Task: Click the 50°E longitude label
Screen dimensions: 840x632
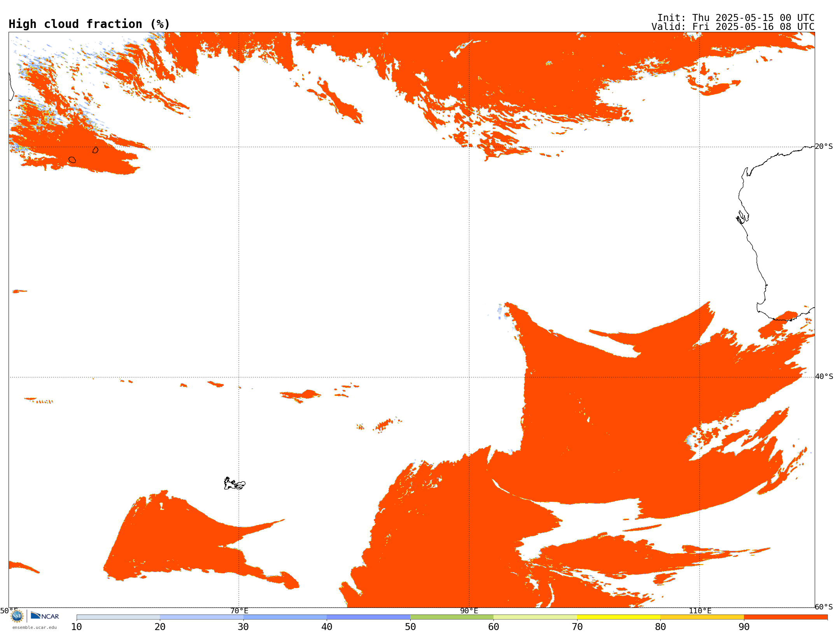Action: (9, 611)
